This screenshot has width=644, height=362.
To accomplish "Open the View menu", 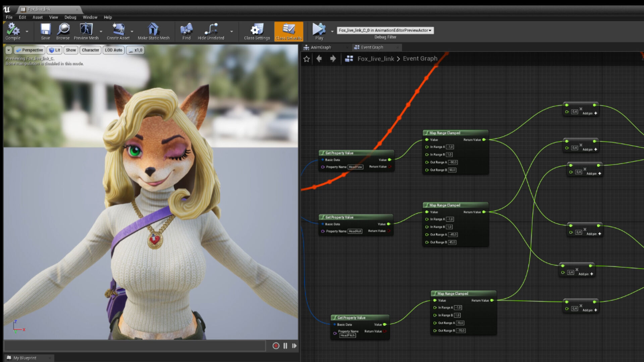I will [x=53, y=17].
